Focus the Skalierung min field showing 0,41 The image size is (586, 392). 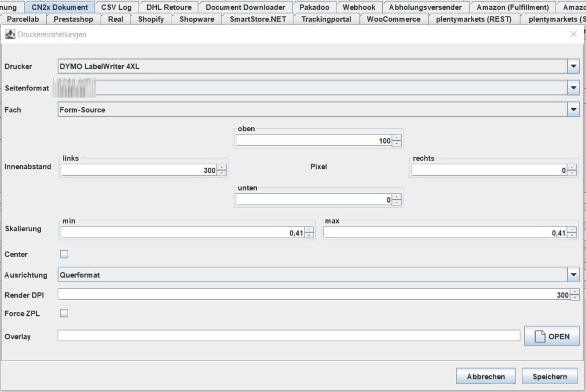pos(183,232)
